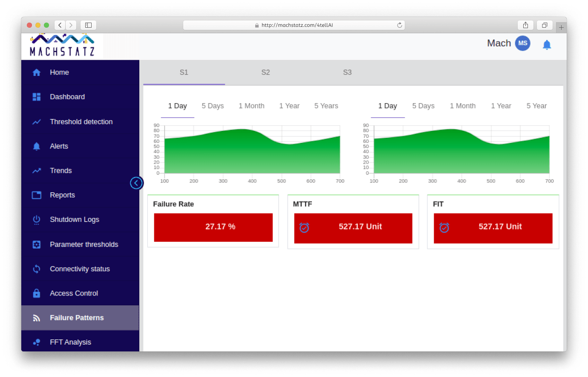Open Parameter thresholds in sidebar
The image size is (588, 377).
[84, 244]
